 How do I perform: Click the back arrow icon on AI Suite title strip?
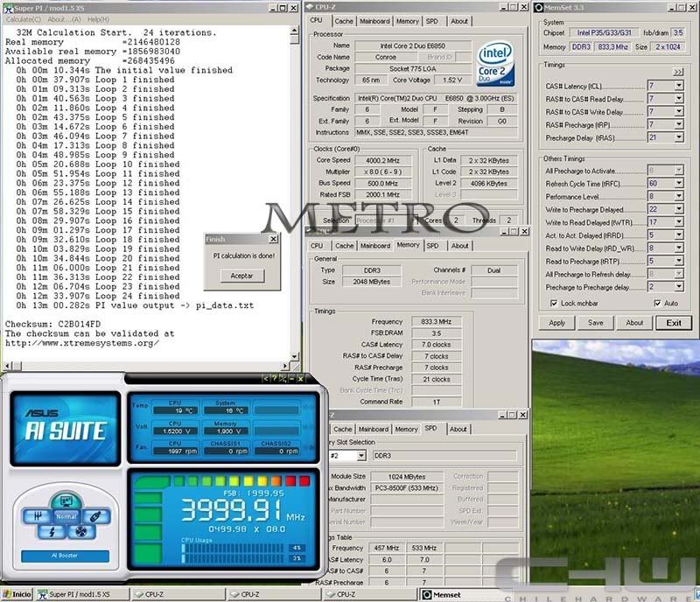tap(266, 379)
